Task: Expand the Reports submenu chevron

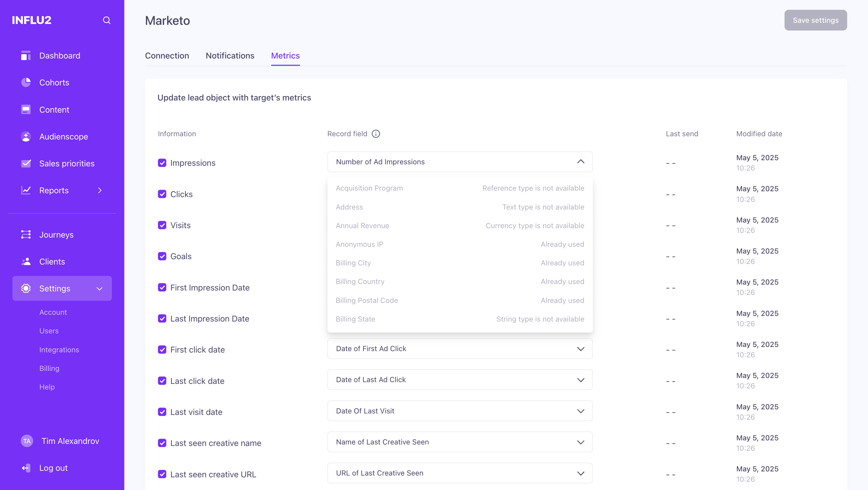Action: coord(100,191)
